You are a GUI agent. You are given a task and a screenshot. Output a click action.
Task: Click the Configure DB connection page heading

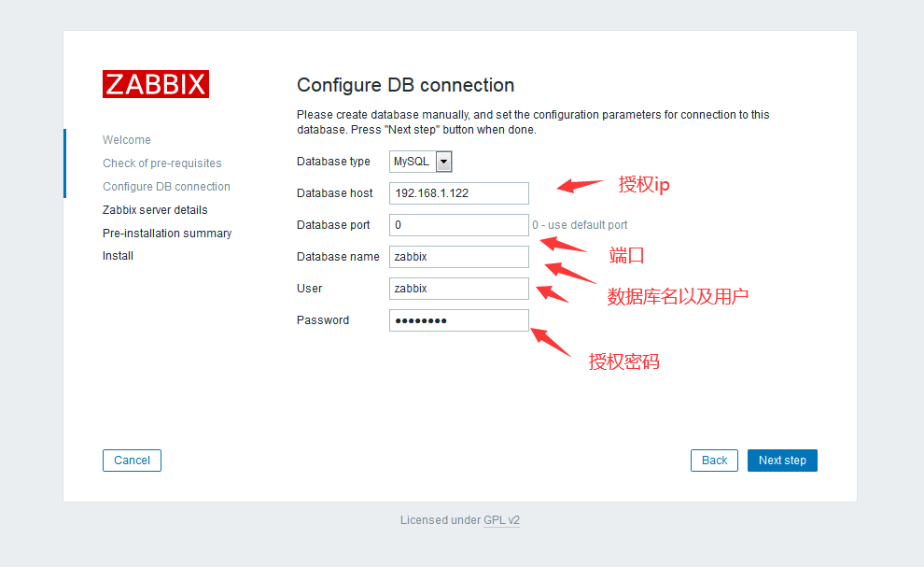(x=405, y=85)
